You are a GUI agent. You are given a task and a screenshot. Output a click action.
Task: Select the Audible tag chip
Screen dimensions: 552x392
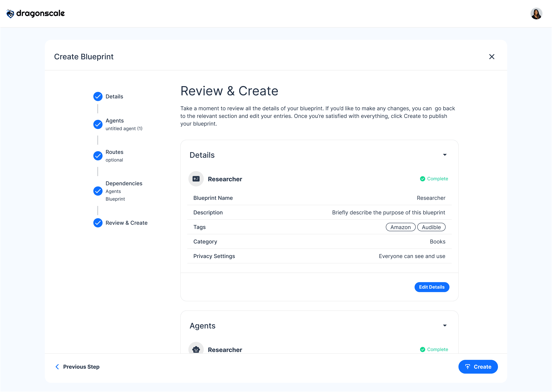pos(431,227)
